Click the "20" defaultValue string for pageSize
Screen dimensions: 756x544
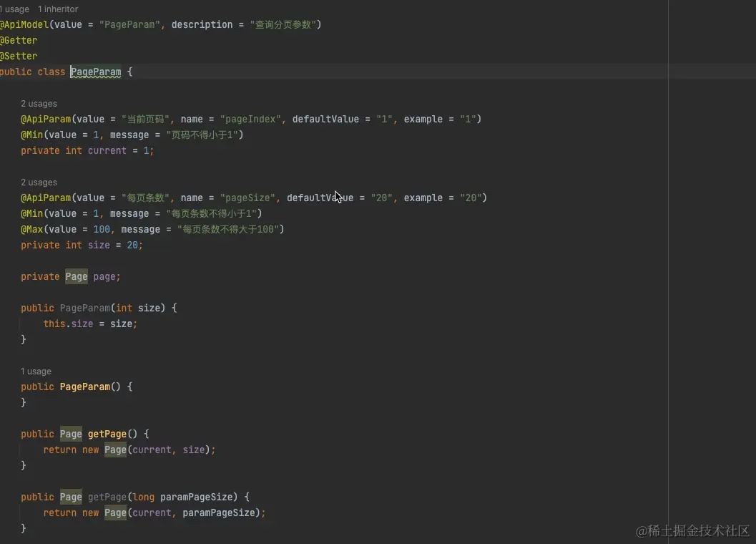pyautogui.click(x=381, y=198)
